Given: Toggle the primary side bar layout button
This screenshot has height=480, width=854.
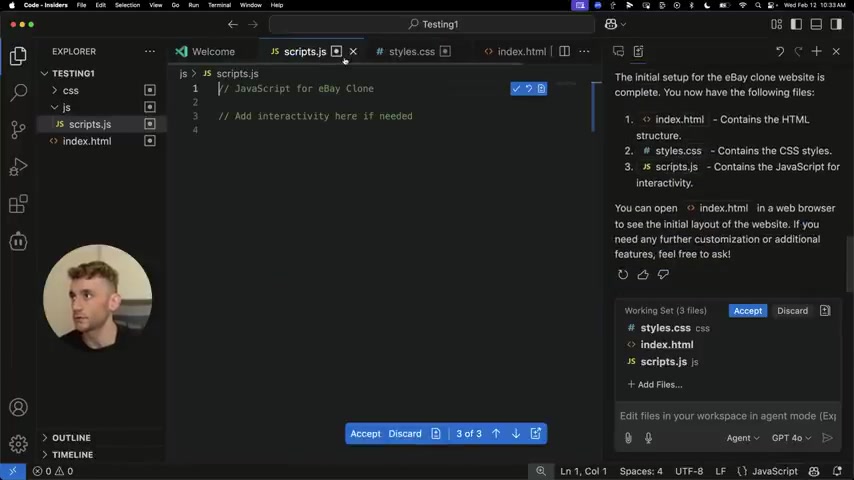Looking at the screenshot, I should [x=796, y=25].
